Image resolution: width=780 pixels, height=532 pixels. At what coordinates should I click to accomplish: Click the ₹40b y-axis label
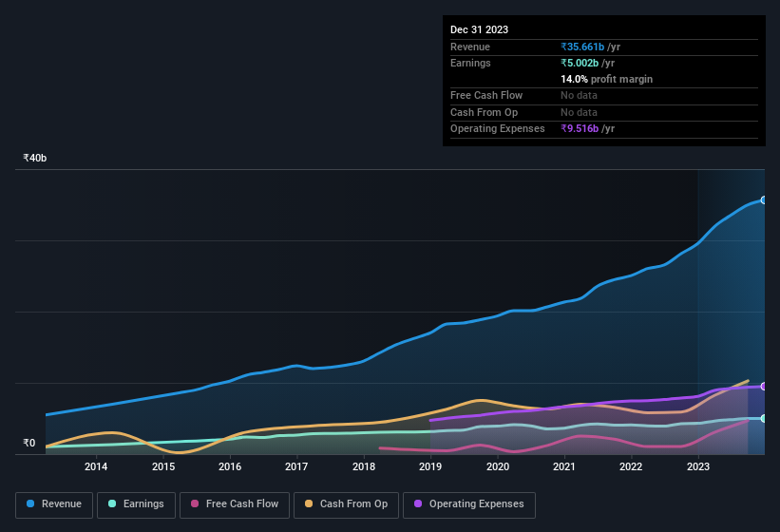click(x=35, y=158)
